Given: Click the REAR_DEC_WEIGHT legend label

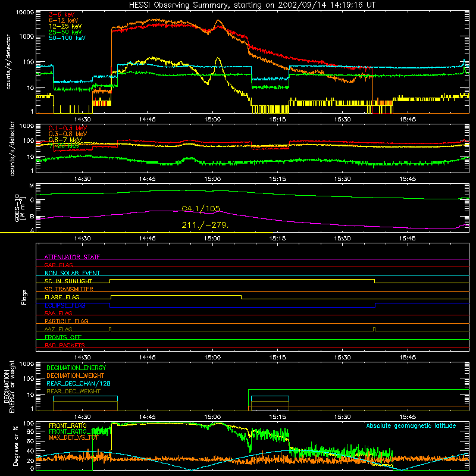Looking at the screenshot, I should pos(73,392).
